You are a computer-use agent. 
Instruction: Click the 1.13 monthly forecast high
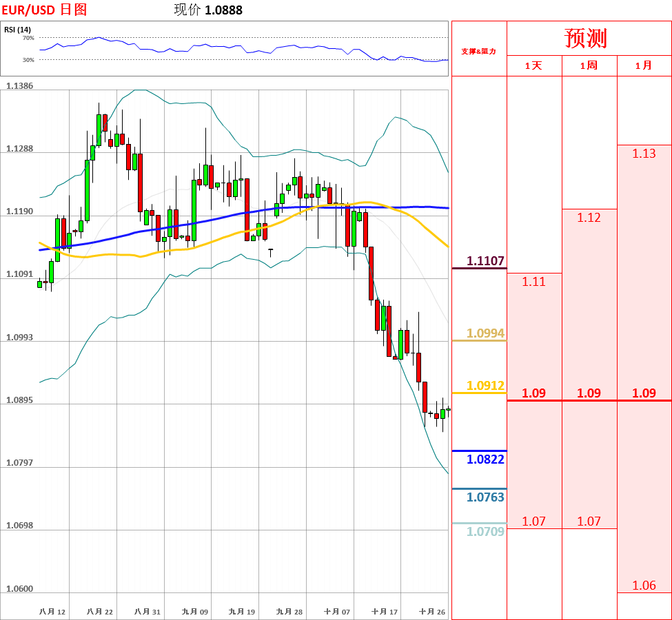pos(644,154)
